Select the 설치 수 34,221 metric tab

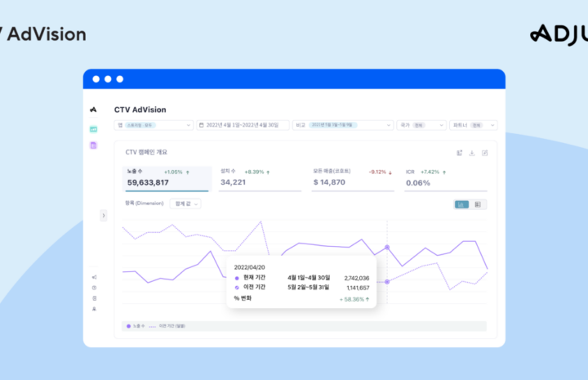260,178
